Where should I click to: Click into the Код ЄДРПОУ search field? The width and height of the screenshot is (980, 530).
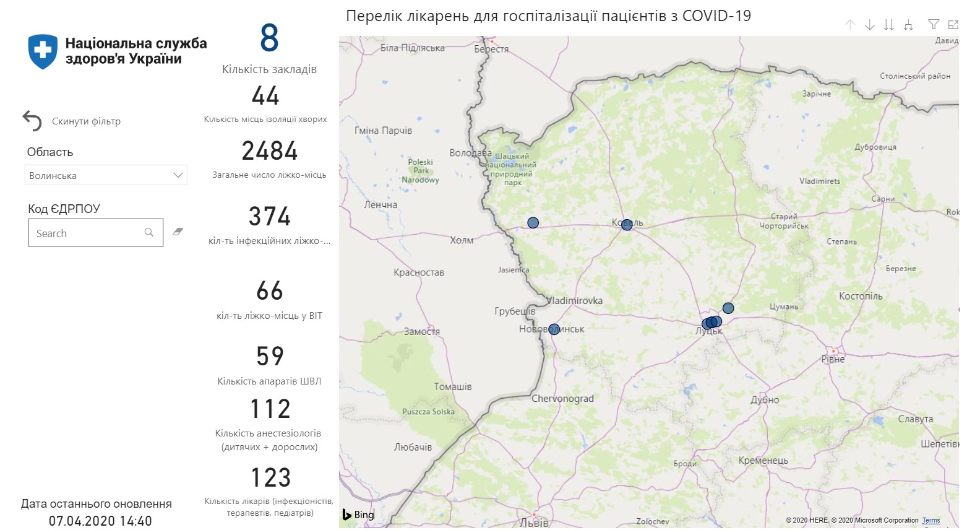[87, 233]
